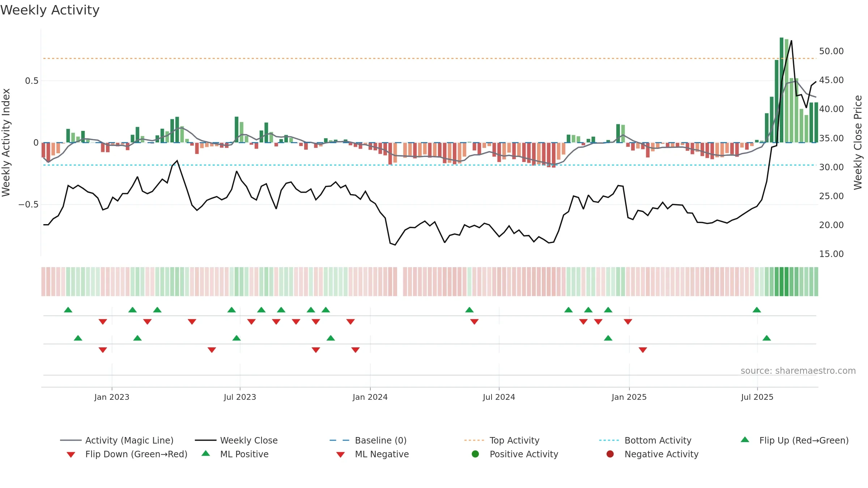
Task: Click the 20.00 price axis tick
Action: pyautogui.click(x=831, y=225)
